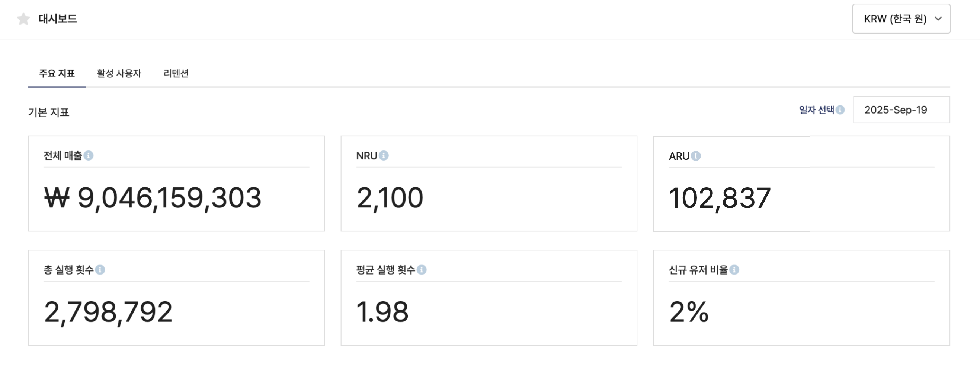Click the 전체 매출 value ₩ 9,046,159,303

(153, 198)
